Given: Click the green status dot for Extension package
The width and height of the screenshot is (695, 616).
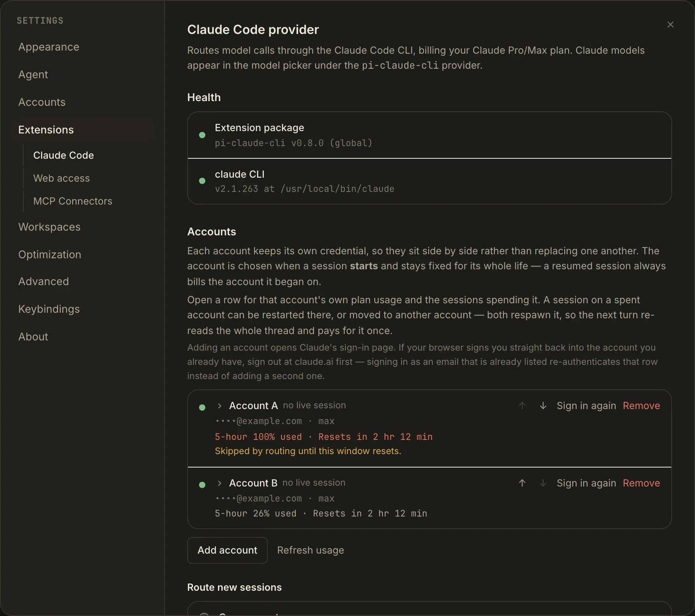Looking at the screenshot, I should point(202,135).
